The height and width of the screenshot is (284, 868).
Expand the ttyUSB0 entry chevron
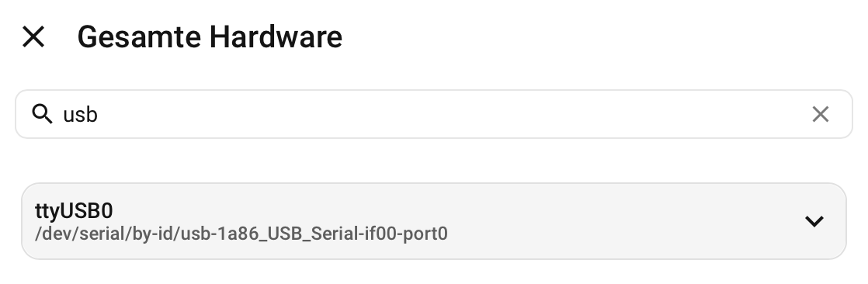(x=814, y=221)
